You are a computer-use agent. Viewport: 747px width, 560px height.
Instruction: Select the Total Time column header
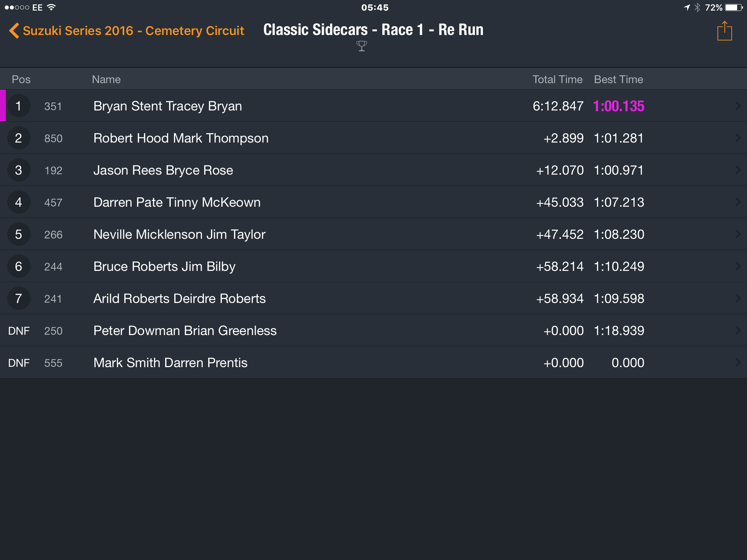(x=557, y=79)
